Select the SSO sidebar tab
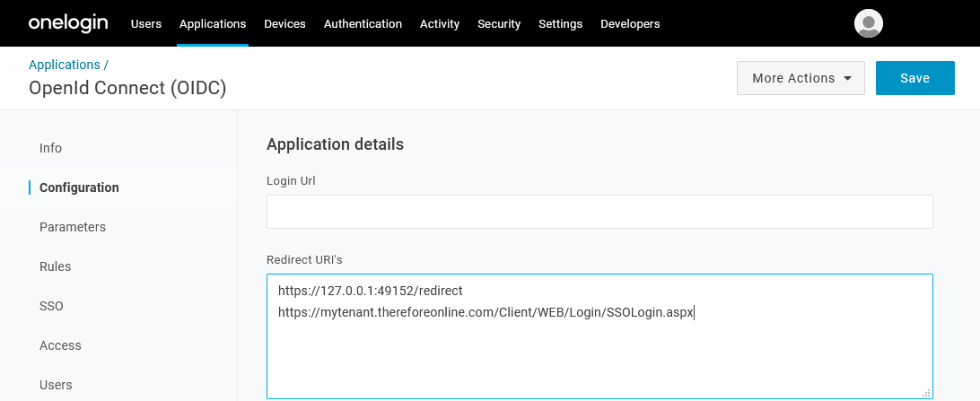Viewport: 980px width, 401px height. click(51, 306)
